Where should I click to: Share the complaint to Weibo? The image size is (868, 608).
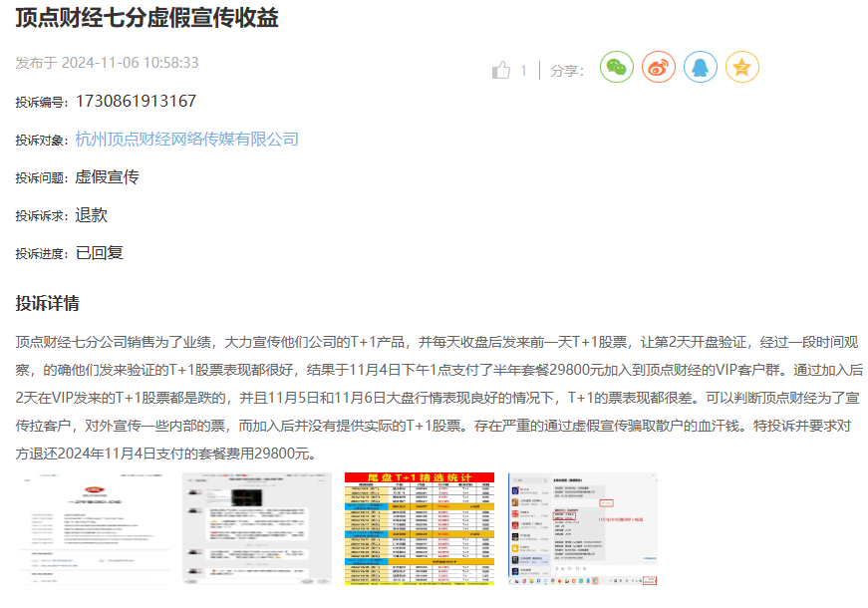coord(659,67)
